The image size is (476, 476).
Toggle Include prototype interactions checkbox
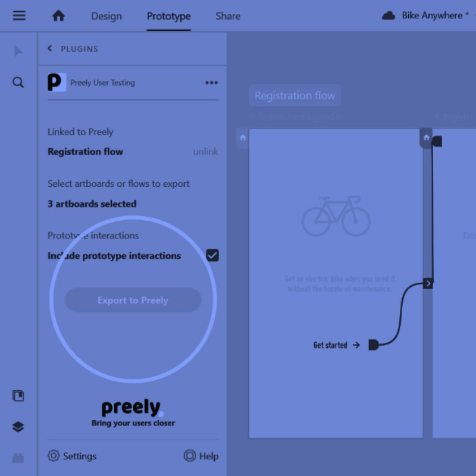pos(212,255)
